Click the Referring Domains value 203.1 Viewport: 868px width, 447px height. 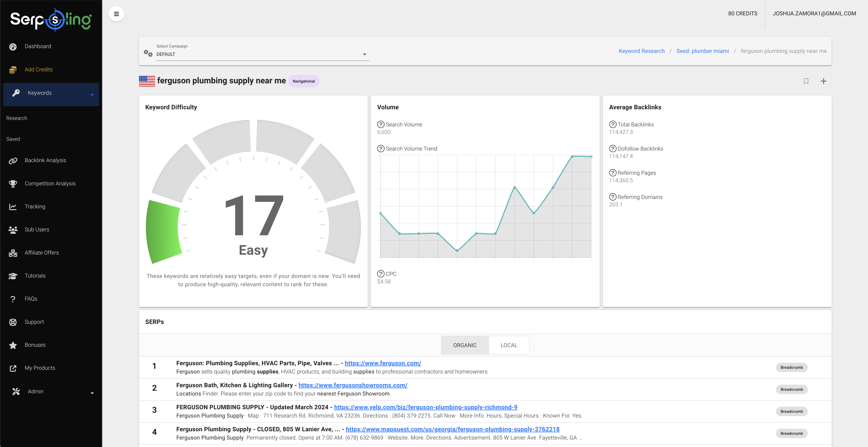616,204
